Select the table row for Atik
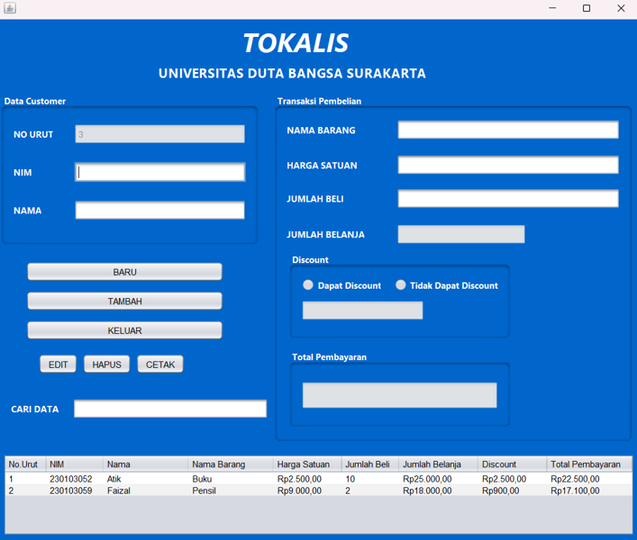Viewport: 637px width, 540px height. click(318, 479)
